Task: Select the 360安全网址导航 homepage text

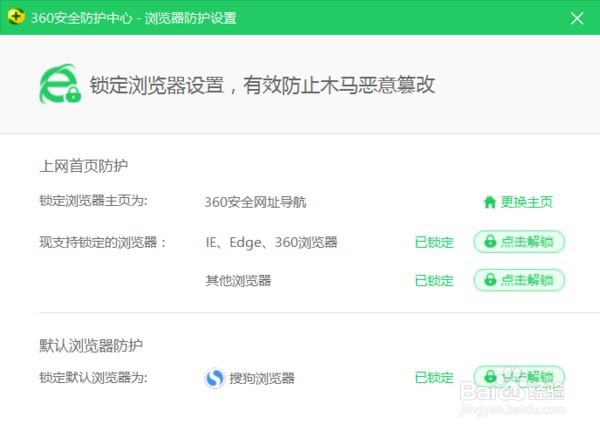Action: click(x=255, y=202)
